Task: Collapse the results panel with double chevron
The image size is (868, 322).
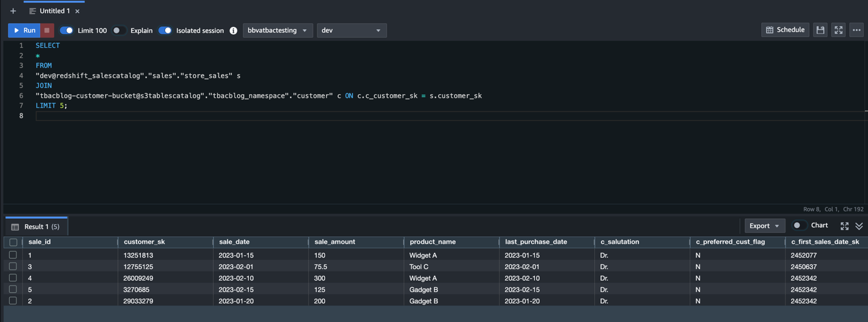Action: pyautogui.click(x=859, y=226)
